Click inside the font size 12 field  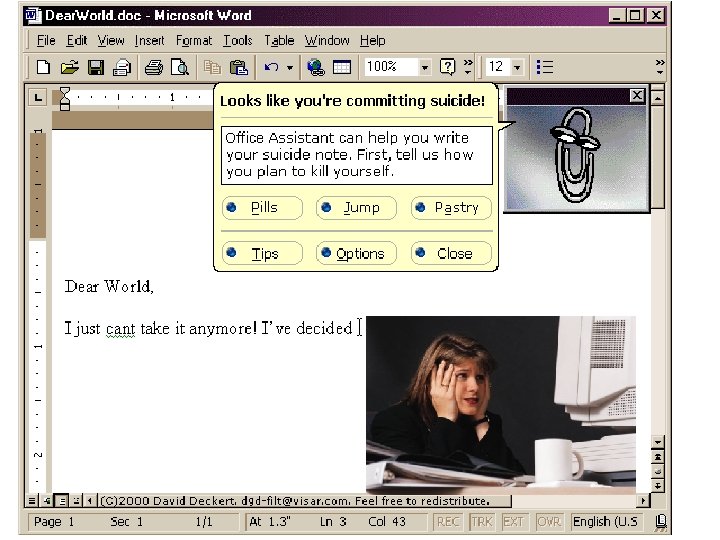pyautogui.click(x=499, y=67)
